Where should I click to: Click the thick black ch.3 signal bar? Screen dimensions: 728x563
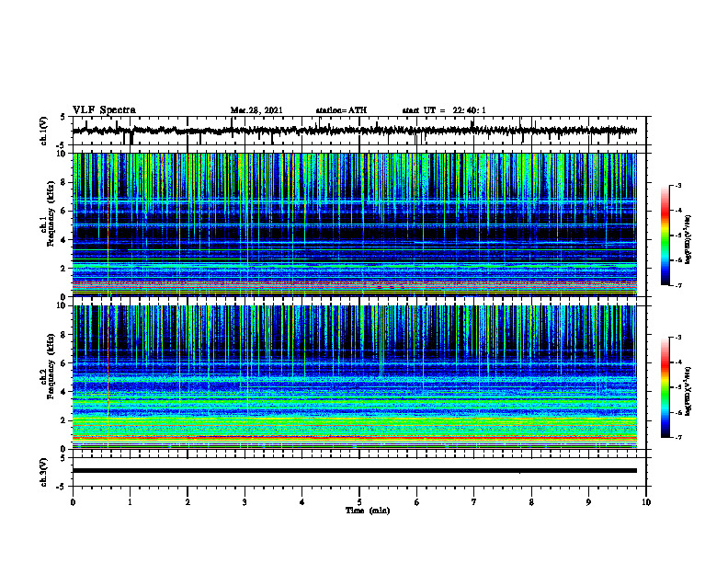tap(355, 471)
